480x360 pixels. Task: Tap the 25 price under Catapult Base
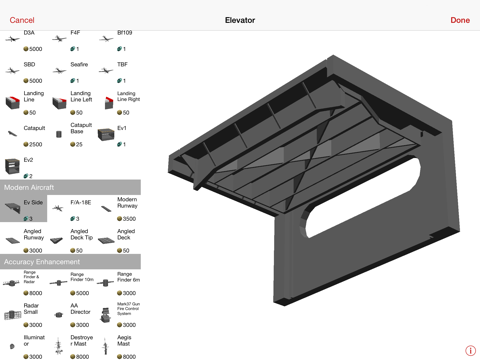(x=76, y=144)
